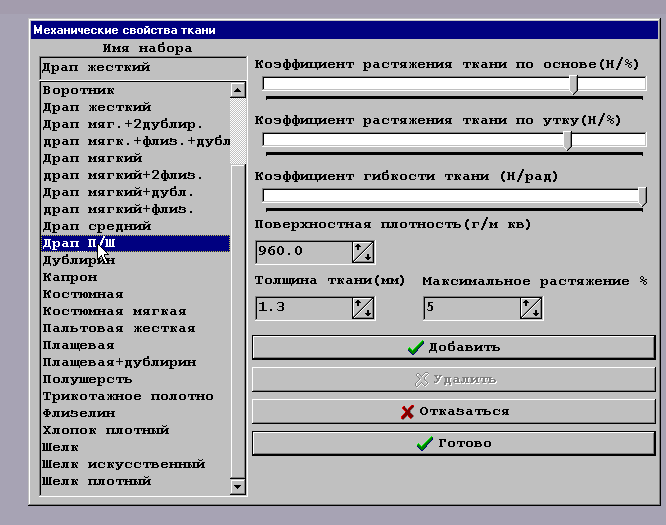The image size is (666, 525).
Task: Select Костюмная мягкая entry
Action: coord(135,311)
